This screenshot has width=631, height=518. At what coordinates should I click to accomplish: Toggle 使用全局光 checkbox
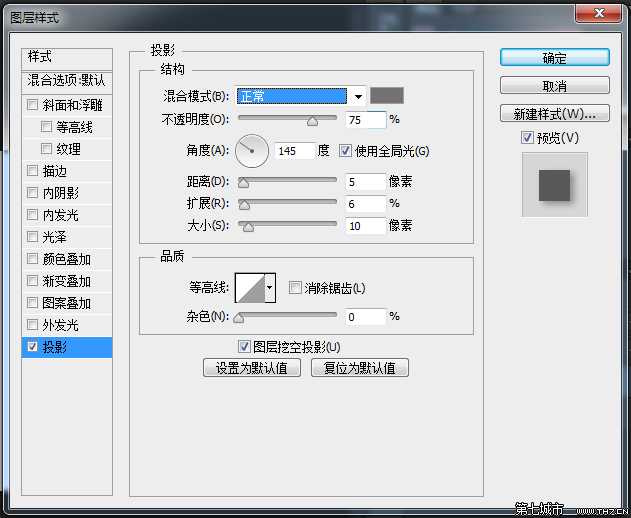point(345,151)
